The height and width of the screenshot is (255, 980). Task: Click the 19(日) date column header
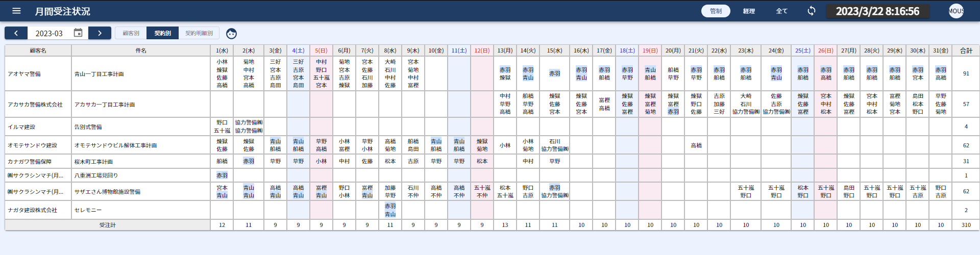pos(650,50)
